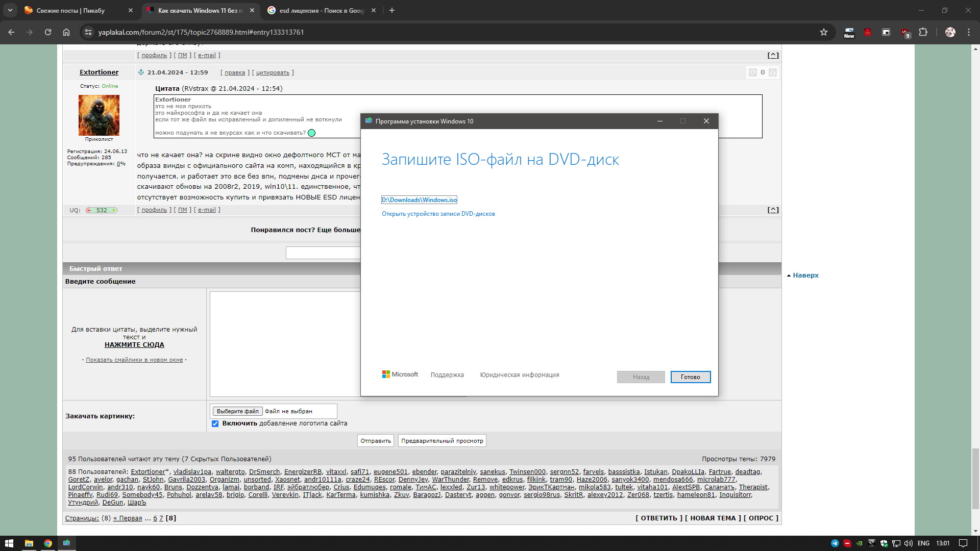This screenshot has height=551, width=980.
Task: Click the thumbs-down icon on Extortioner's post
Action: (752, 72)
